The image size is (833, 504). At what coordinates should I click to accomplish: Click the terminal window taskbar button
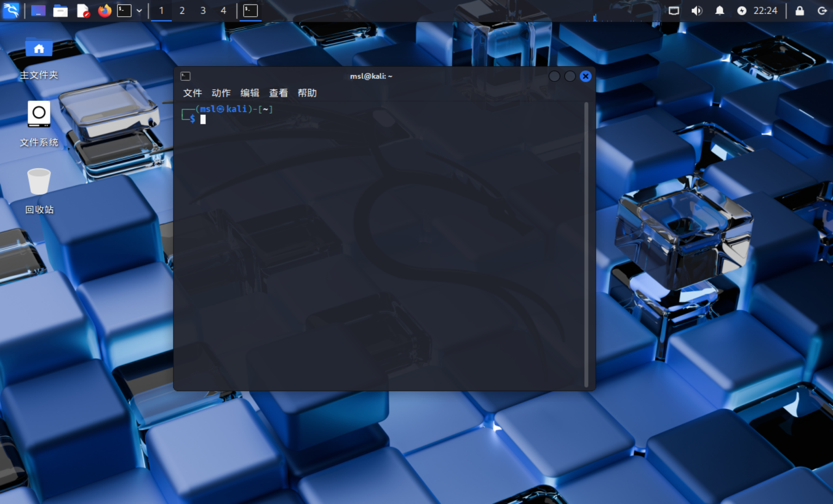(x=250, y=10)
